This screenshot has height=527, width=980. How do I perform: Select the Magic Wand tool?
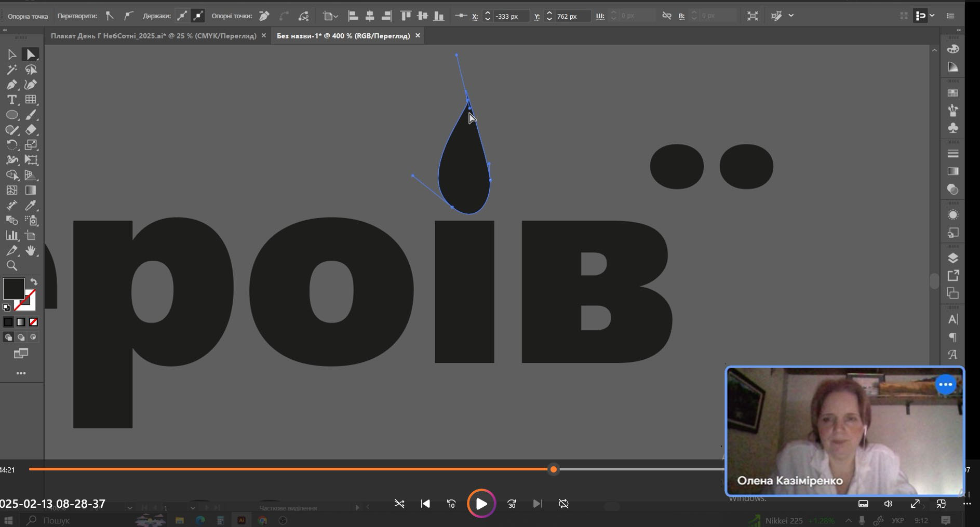tap(11, 70)
